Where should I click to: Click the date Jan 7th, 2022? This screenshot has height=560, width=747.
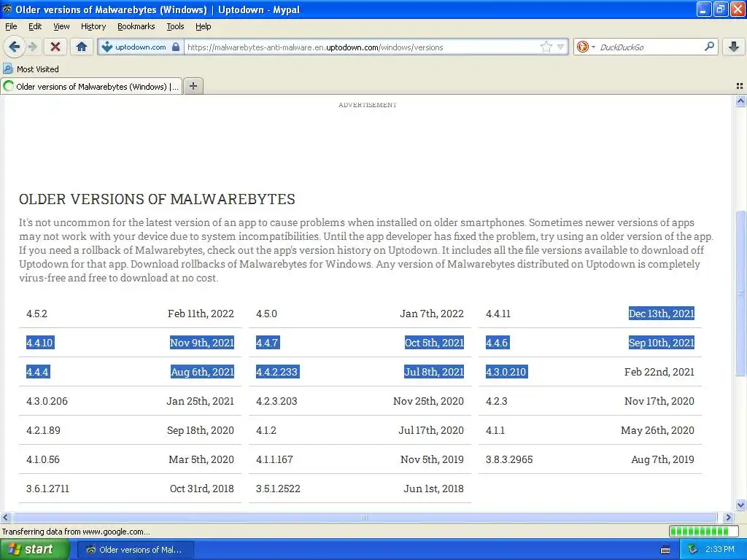(x=432, y=314)
